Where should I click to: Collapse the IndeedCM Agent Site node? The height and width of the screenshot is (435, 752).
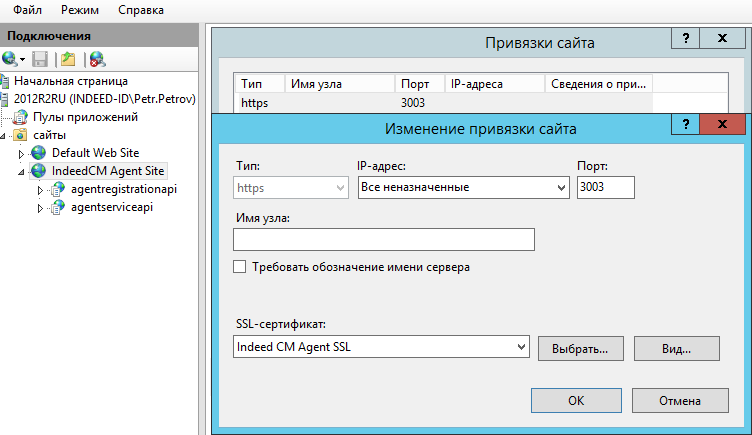coord(22,172)
